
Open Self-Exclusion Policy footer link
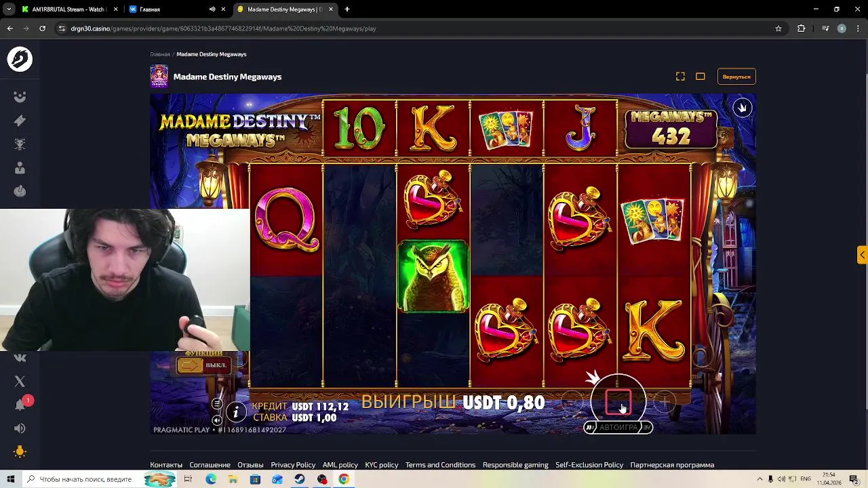click(x=589, y=465)
